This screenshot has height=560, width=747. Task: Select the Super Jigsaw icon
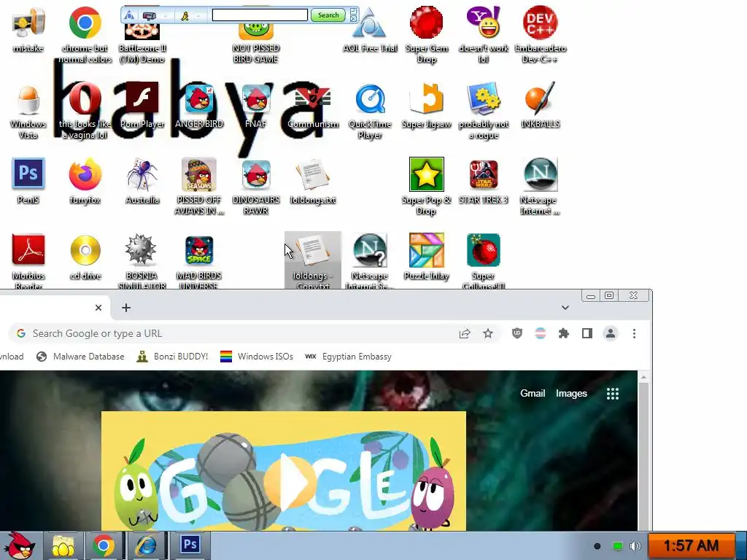[426, 106]
